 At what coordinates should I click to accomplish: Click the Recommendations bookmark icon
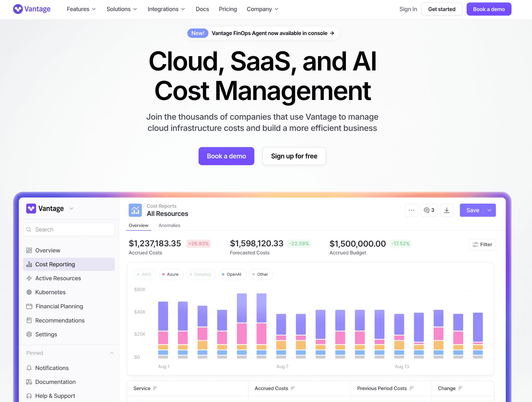[x=29, y=320]
